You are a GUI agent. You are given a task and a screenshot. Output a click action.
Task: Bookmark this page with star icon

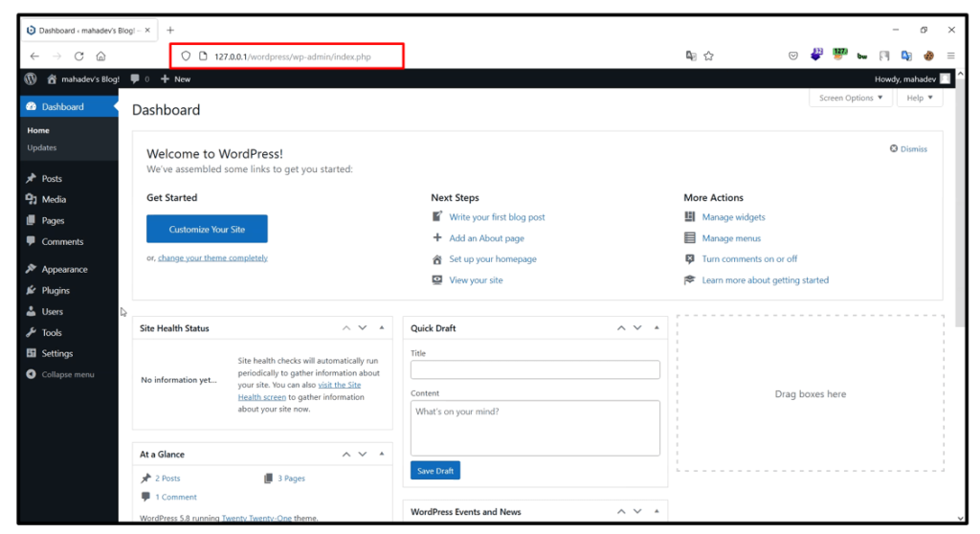pyautogui.click(x=709, y=56)
